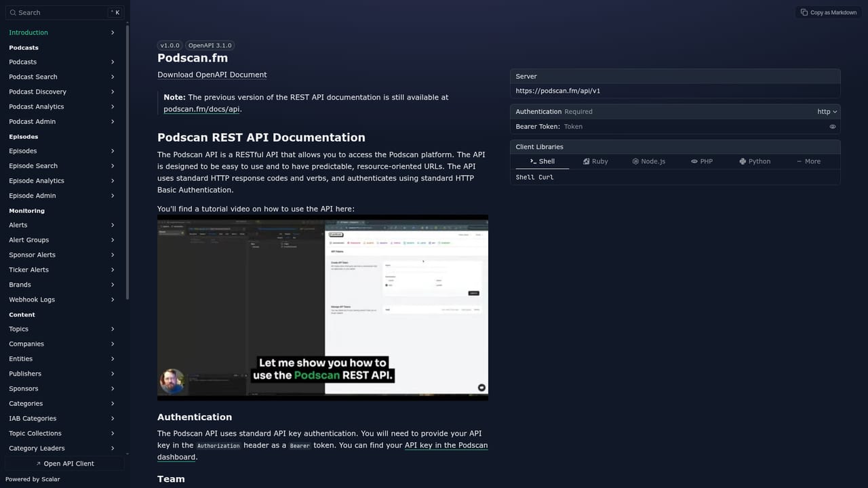868x488 pixels.
Task: Expand the Episodes sidebar item
Action: pos(113,151)
